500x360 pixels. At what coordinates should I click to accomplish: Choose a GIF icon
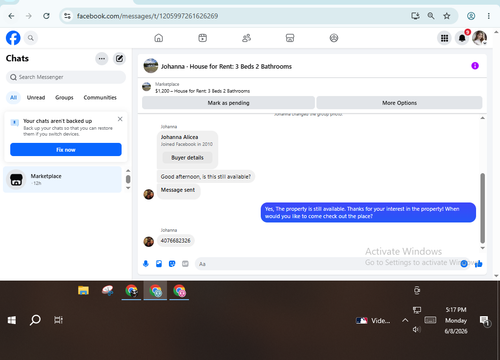click(185, 264)
